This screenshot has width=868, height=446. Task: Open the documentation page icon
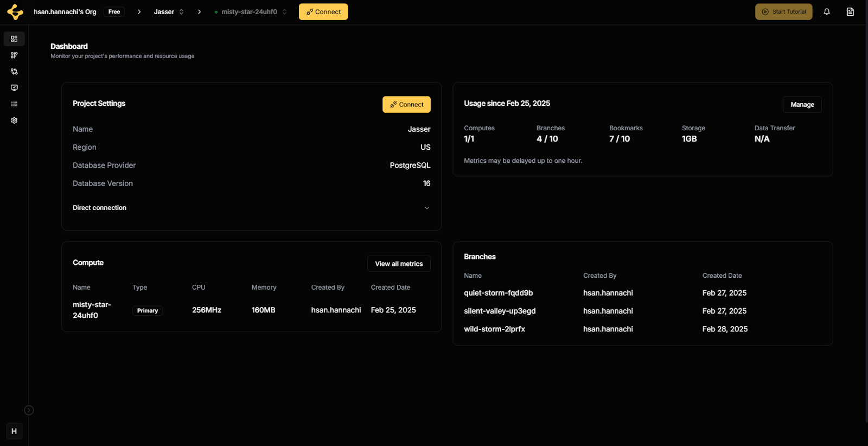pyautogui.click(x=850, y=12)
